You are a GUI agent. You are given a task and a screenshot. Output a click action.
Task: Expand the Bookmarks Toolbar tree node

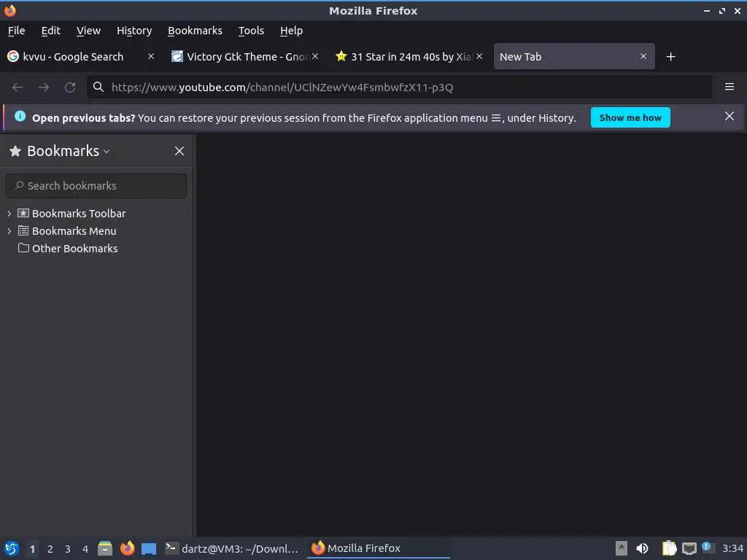pos(9,214)
